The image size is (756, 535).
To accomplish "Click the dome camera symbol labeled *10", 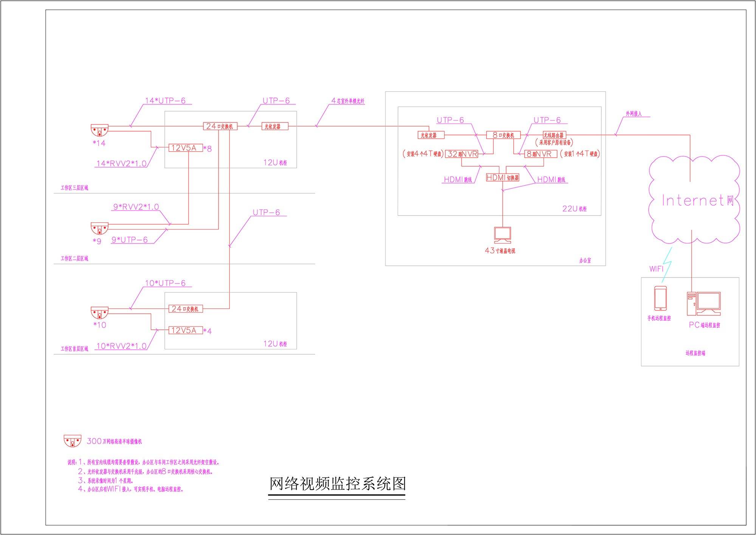I will tap(99, 313).
